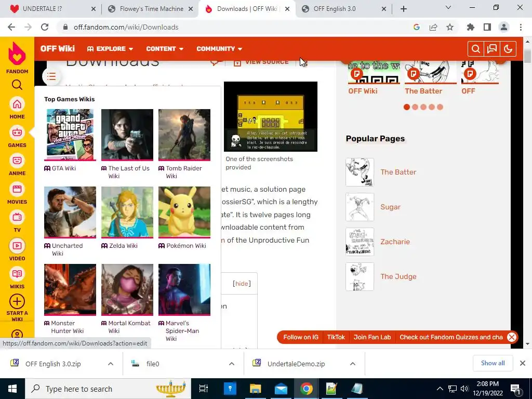Select first carousel pagination dot
The height and width of the screenshot is (399, 532).
click(407, 107)
